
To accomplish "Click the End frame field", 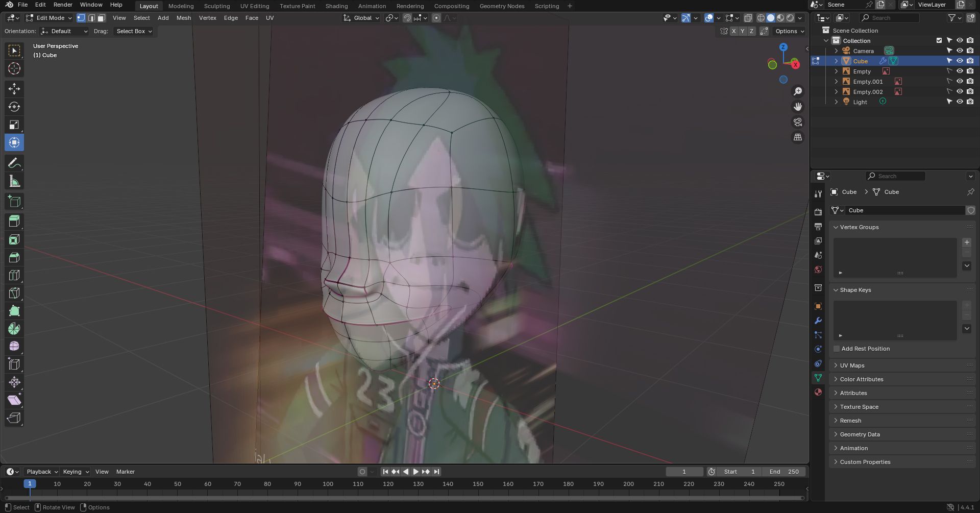I will coord(785,472).
